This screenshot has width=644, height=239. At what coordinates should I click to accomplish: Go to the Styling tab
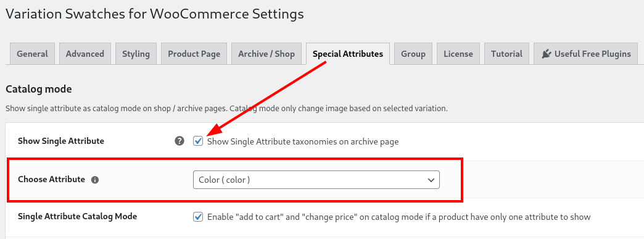pos(136,54)
